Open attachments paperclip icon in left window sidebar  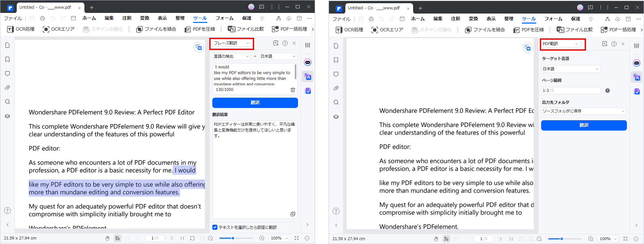point(7,88)
